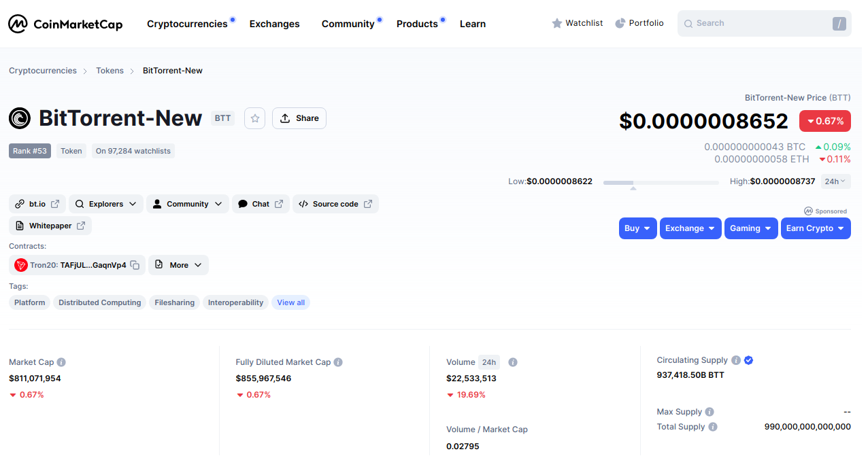
Task: Click the $855,967,546 diluted cap value
Action: point(263,379)
